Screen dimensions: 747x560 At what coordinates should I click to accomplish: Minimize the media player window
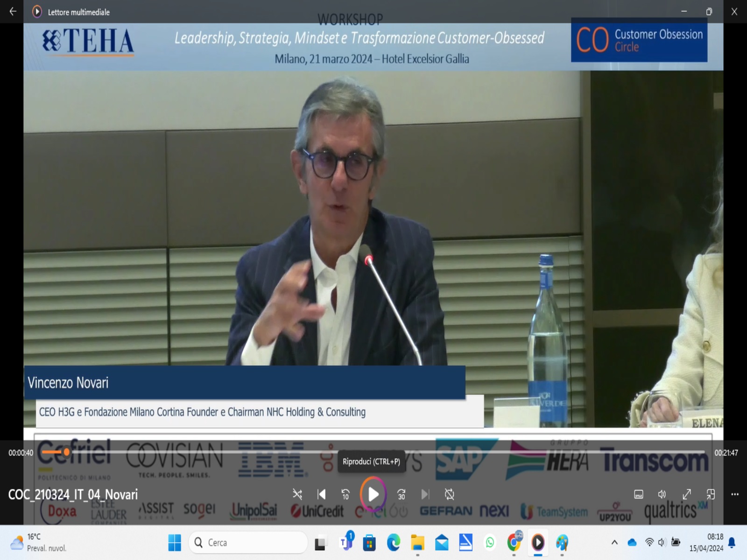684,12
